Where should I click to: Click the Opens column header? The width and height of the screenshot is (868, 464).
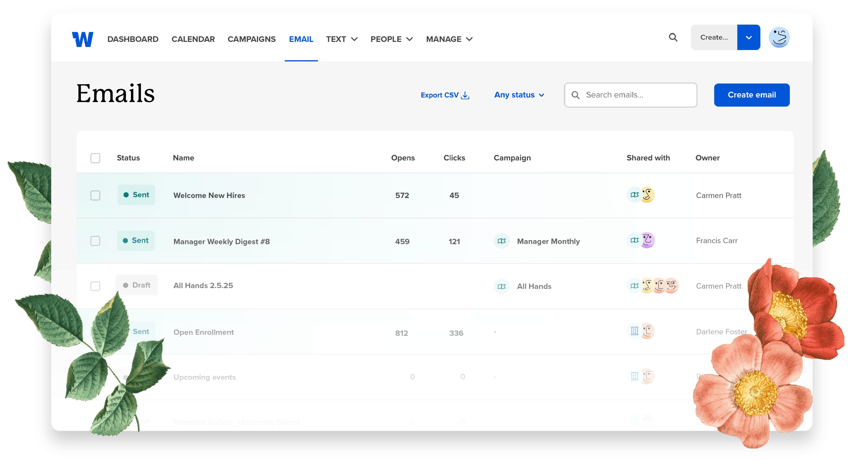click(x=403, y=158)
